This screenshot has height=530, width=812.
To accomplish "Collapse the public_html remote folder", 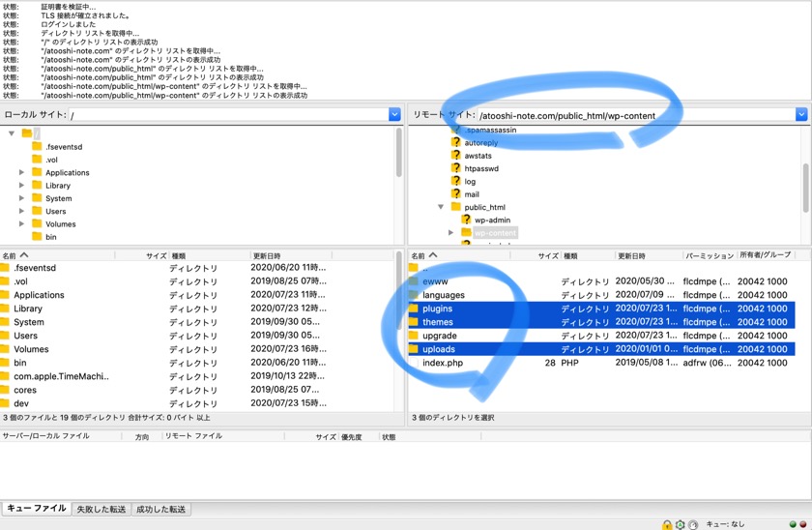I will click(441, 207).
